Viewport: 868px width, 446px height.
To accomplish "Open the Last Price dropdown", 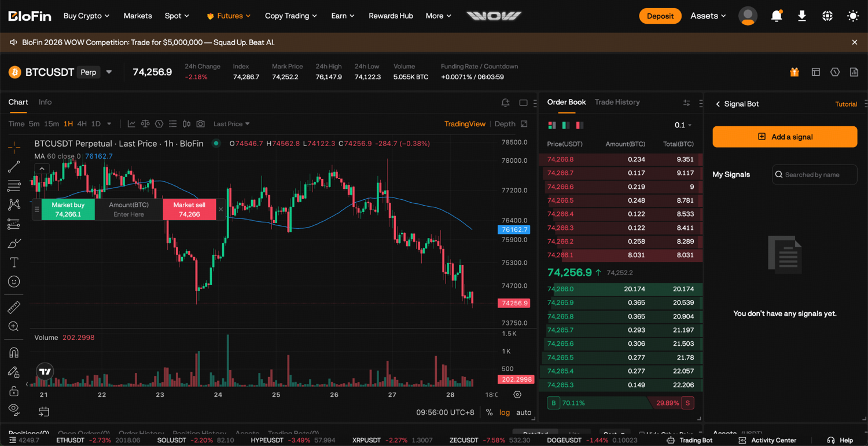I will [231, 124].
